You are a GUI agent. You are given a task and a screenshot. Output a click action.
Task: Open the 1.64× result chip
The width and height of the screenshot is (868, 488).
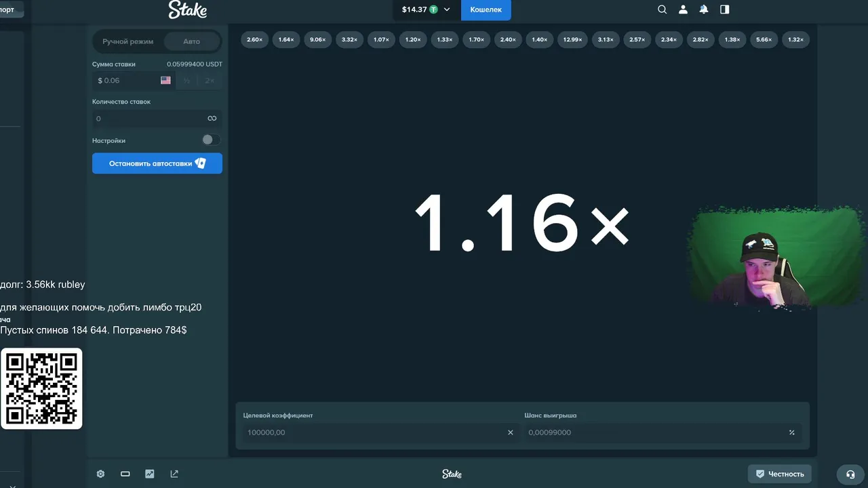click(x=286, y=39)
